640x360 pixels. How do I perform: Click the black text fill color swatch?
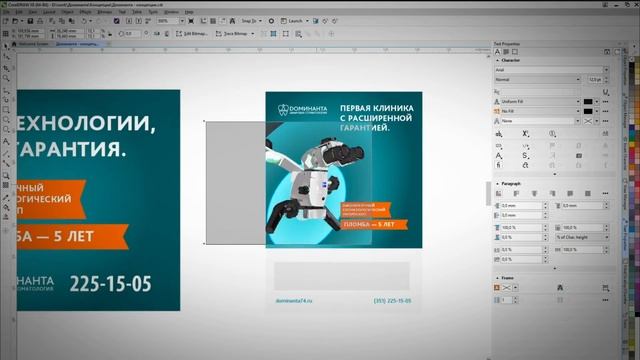coord(588,101)
